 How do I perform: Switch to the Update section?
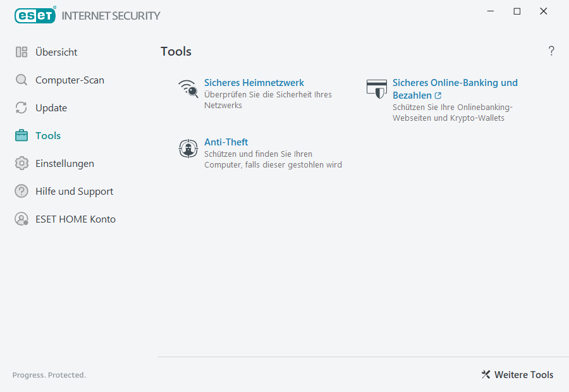click(x=51, y=107)
